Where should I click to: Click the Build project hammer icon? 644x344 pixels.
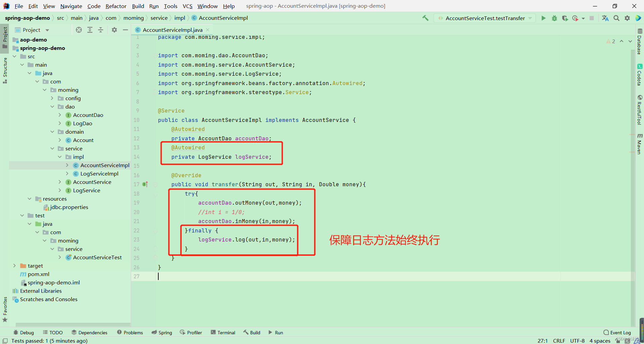(x=425, y=18)
